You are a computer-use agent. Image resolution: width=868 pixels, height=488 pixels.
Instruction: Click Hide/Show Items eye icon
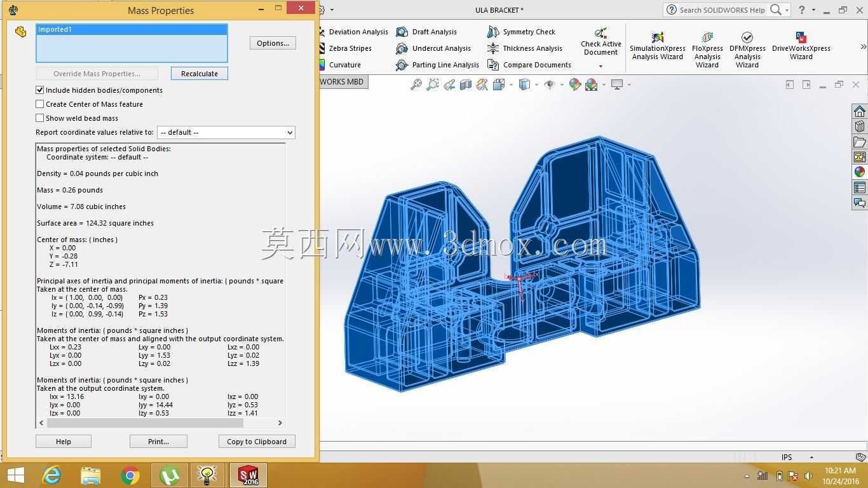(x=550, y=85)
